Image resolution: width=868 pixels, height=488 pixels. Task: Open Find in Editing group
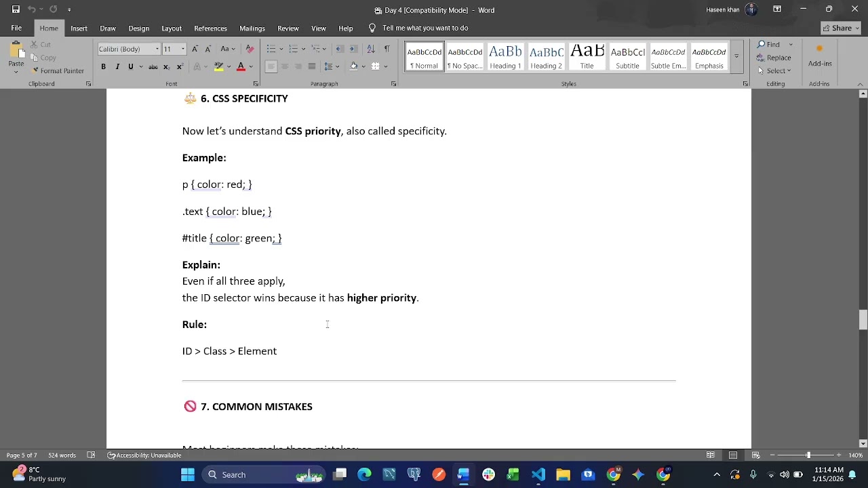pos(769,44)
